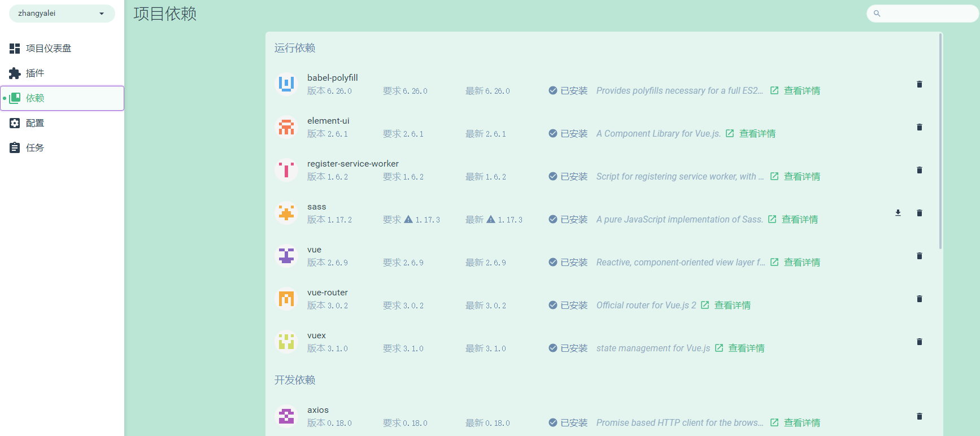Image resolution: width=980 pixels, height=436 pixels.
Task: Click the search magnifier icon
Action: point(877,14)
